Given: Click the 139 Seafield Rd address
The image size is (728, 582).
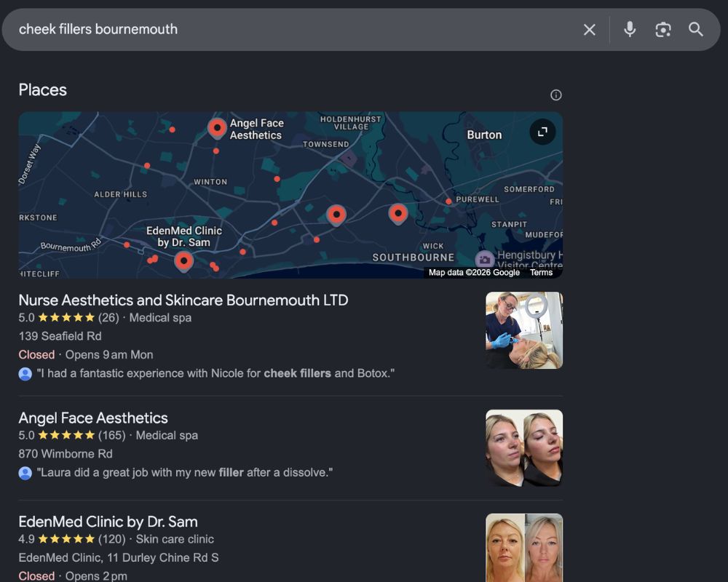Looking at the screenshot, I should (x=60, y=336).
